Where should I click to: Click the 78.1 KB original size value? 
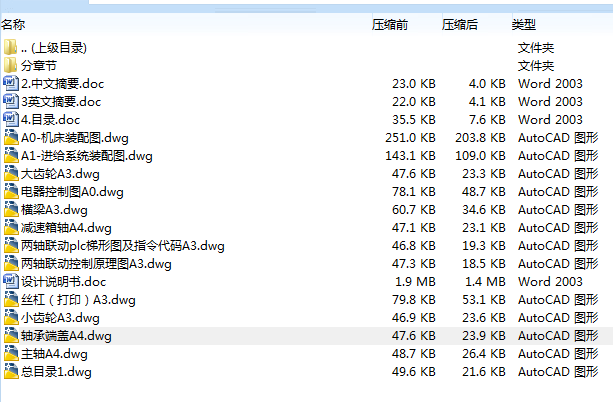(414, 192)
